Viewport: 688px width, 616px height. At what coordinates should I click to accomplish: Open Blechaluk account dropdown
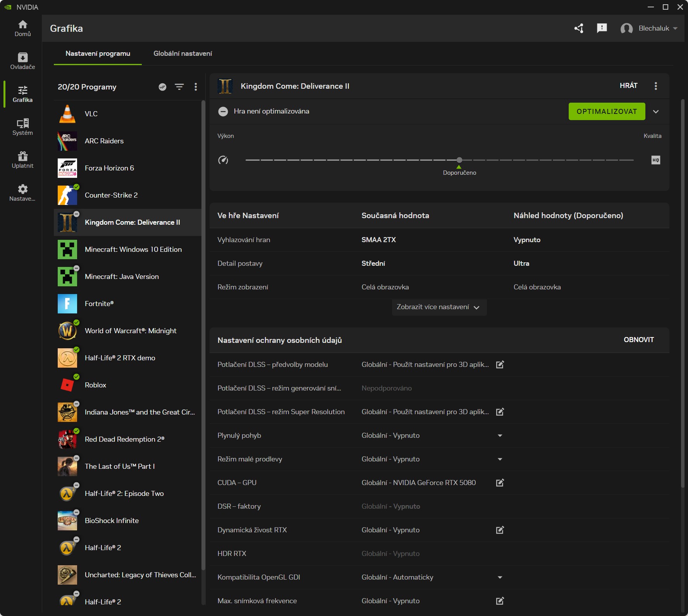[x=649, y=28]
